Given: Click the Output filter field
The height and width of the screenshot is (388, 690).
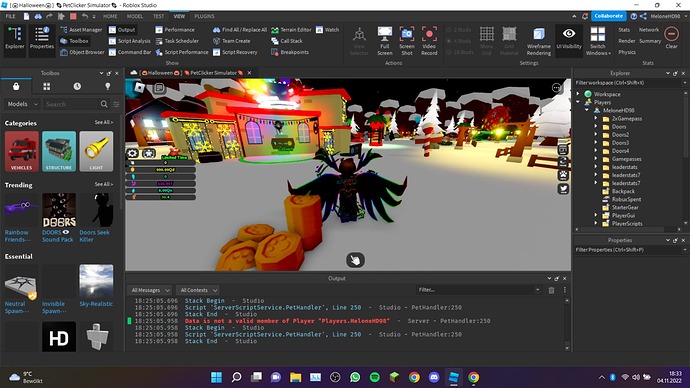Looking at the screenshot, I should coord(479,290).
